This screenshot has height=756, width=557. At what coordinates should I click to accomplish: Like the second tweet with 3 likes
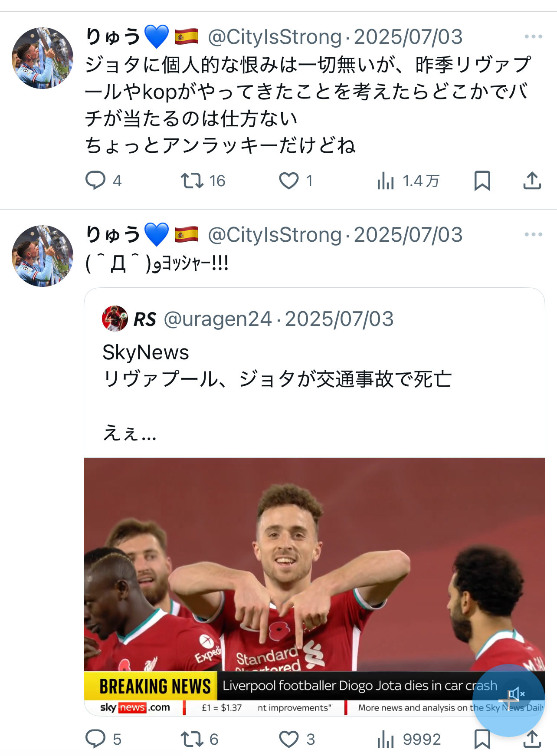[289, 739]
